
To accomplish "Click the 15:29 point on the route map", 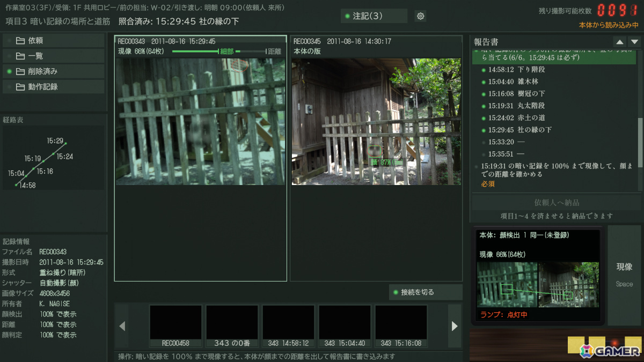I will (65, 143).
